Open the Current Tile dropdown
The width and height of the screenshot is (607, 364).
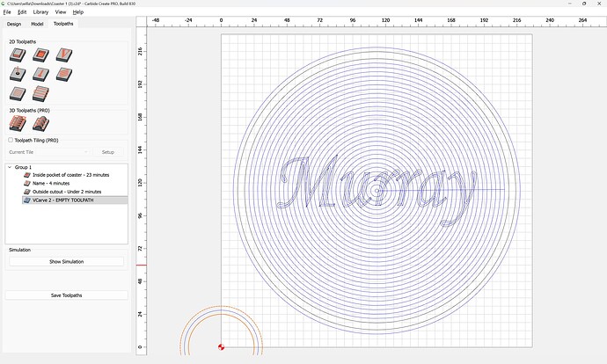pos(48,152)
